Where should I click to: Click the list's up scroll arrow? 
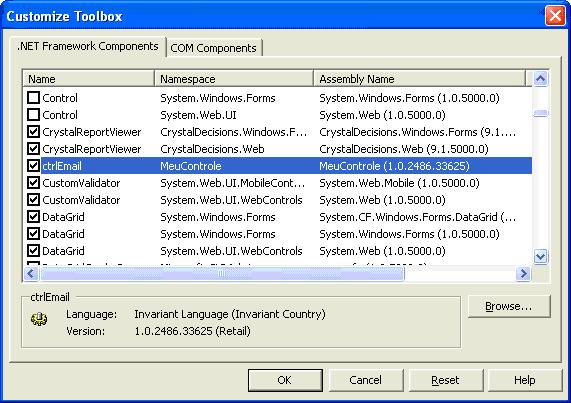[x=540, y=79]
